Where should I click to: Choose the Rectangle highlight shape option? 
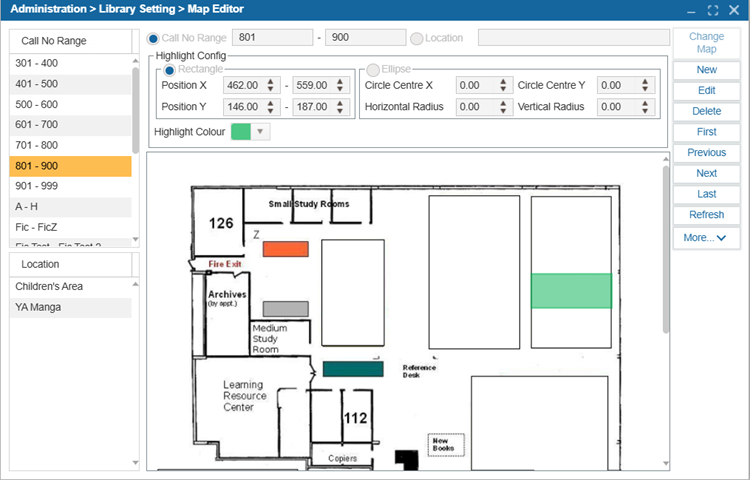[169, 70]
